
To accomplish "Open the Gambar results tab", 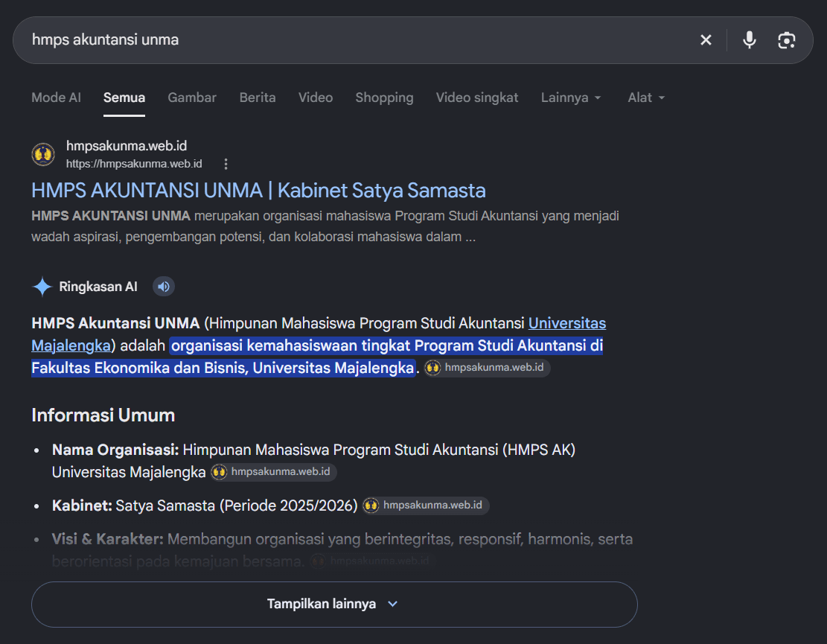I will [192, 98].
